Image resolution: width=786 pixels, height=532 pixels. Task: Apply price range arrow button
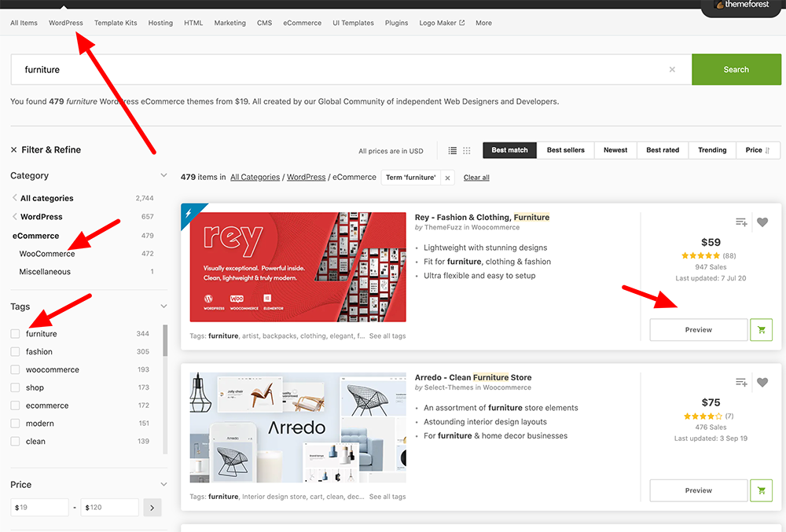[x=152, y=508]
